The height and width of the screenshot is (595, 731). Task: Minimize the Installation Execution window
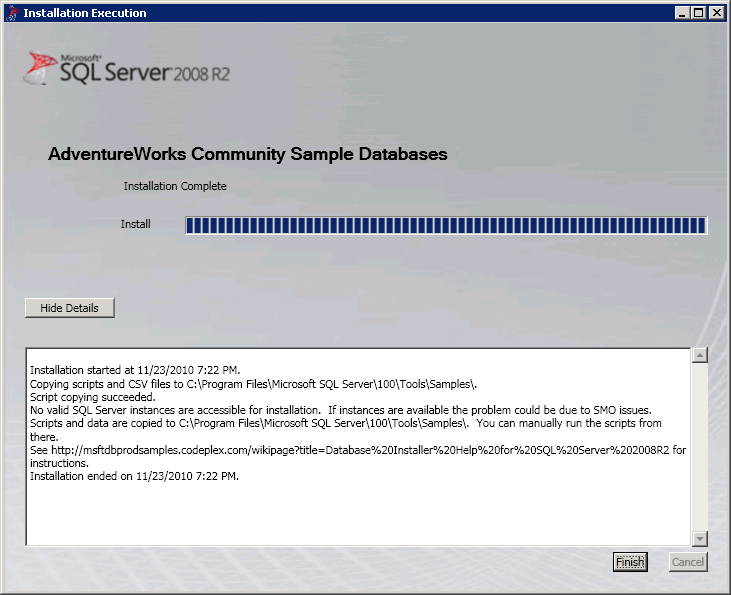click(x=682, y=13)
